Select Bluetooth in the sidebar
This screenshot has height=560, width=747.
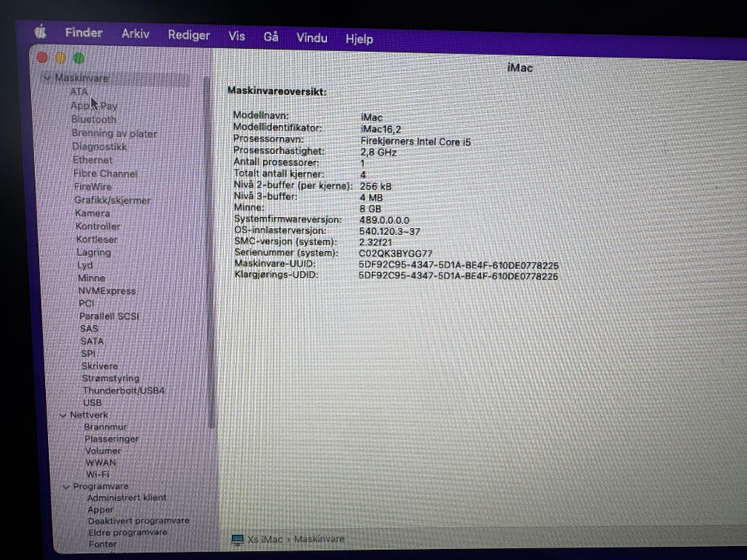(x=94, y=119)
